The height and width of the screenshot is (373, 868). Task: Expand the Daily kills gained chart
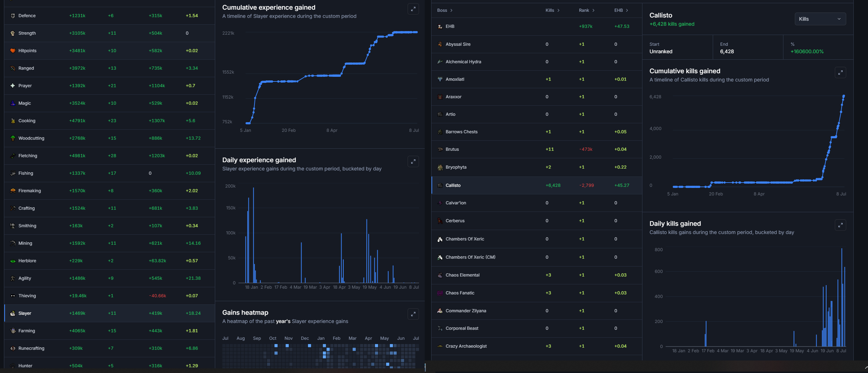point(841,225)
